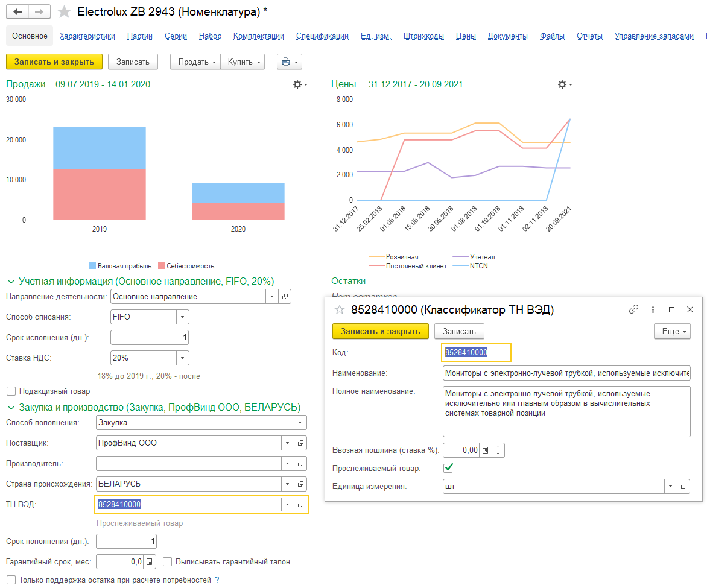Open Штрихкоды tab

point(423,36)
